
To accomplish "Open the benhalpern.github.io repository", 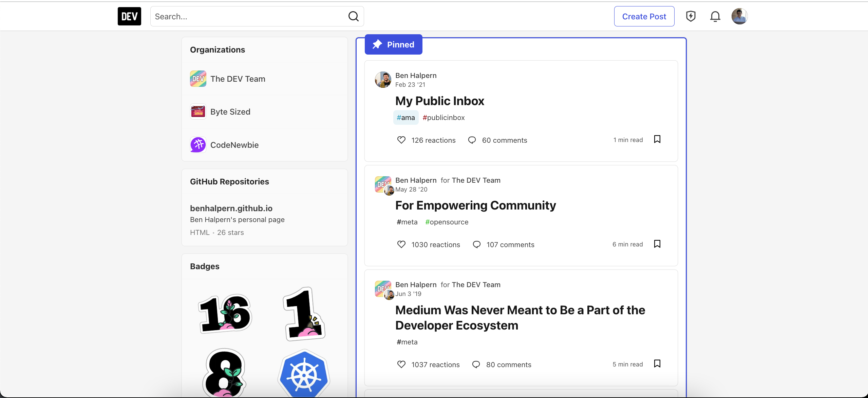I will click(231, 208).
